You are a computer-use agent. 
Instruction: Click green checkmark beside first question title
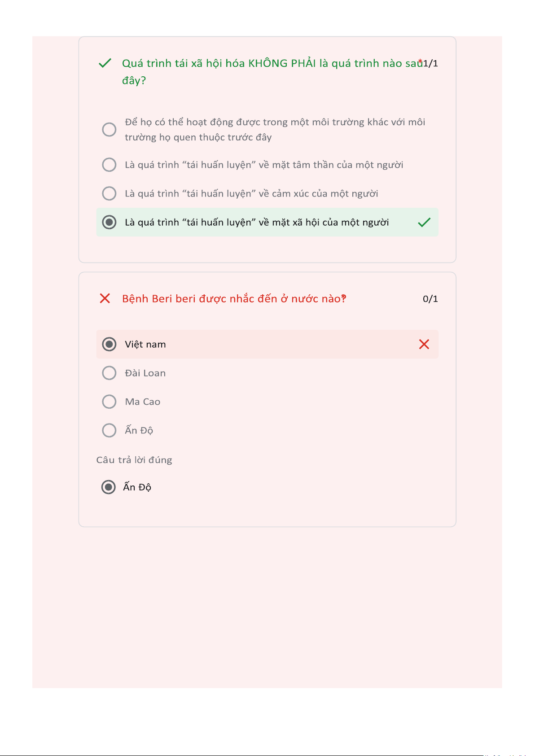(x=105, y=63)
